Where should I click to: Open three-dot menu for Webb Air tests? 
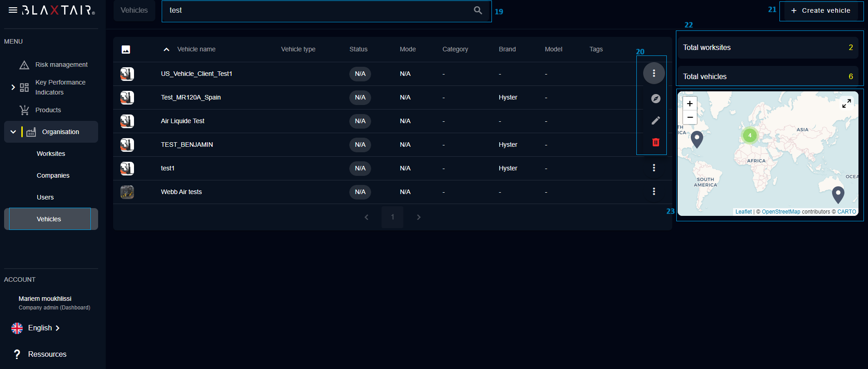tap(654, 192)
